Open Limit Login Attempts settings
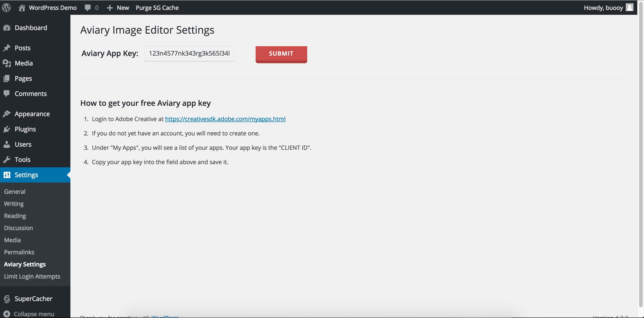Image resolution: width=644 pixels, height=318 pixels. (32, 276)
